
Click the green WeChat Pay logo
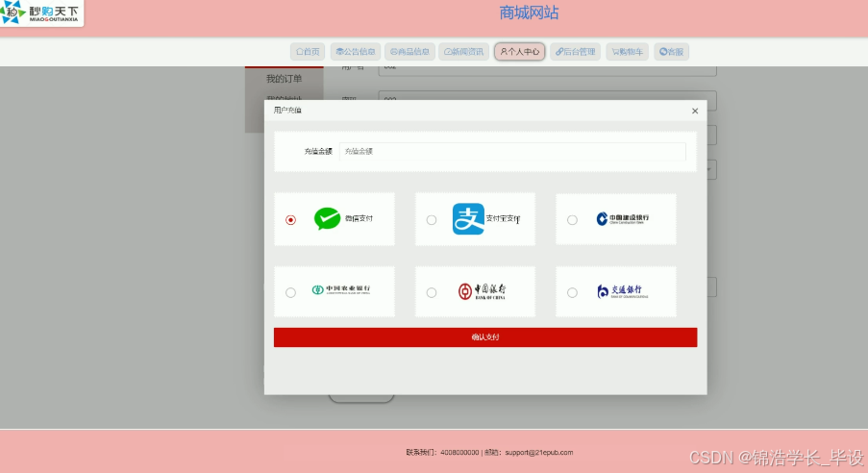pos(327,218)
